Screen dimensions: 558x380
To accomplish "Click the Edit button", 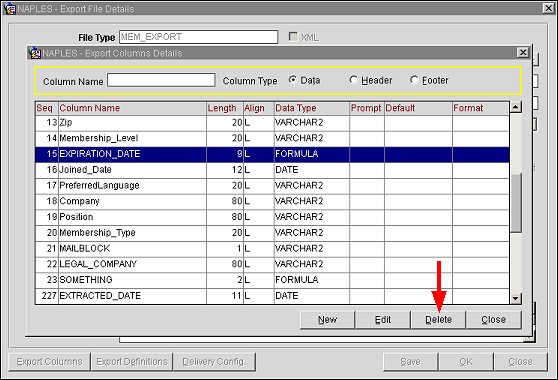I will click(x=383, y=320).
